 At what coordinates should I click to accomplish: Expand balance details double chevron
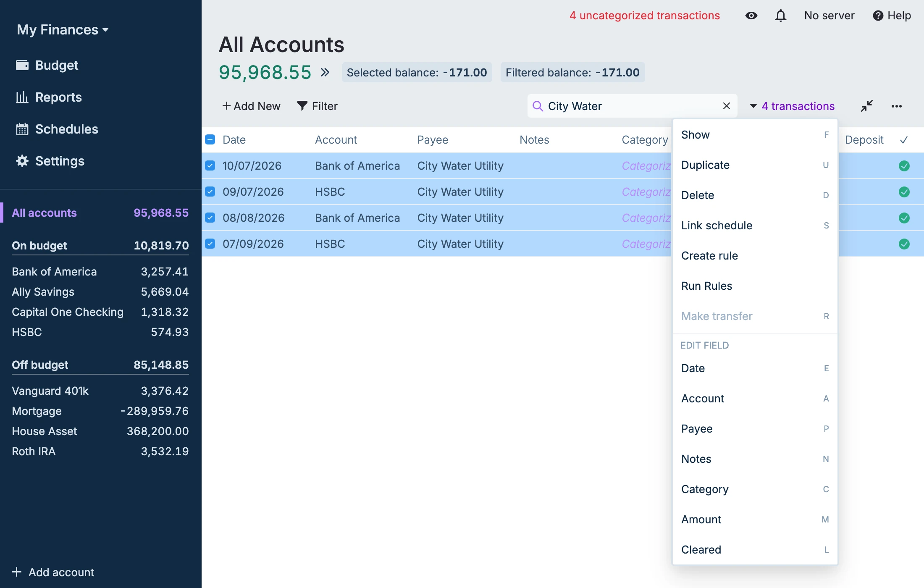coord(325,72)
